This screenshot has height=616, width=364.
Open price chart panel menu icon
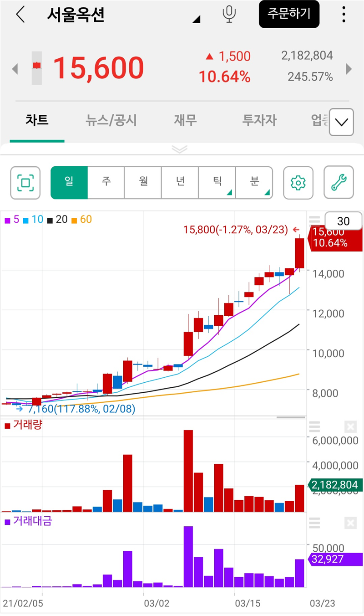[314, 221]
